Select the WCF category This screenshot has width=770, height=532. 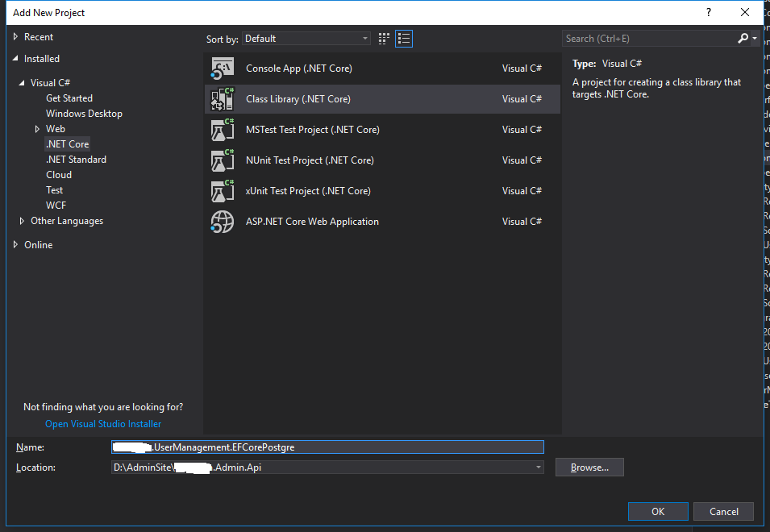click(x=56, y=206)
